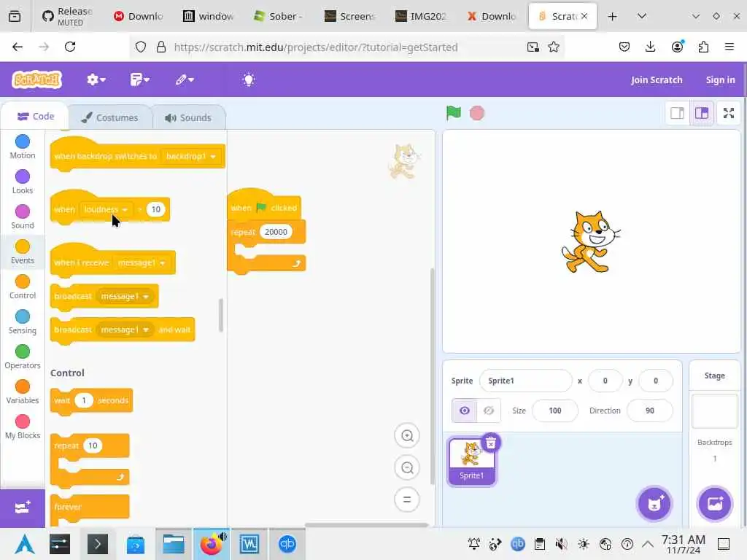Click the green flag to run the project

(x=454, y=113)
